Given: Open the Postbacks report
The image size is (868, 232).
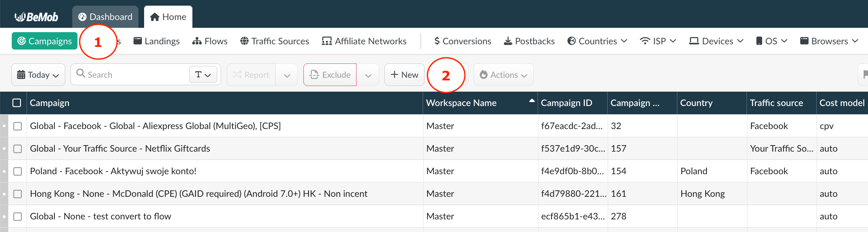Looking at the screenshot, I should tap(529, 41).
